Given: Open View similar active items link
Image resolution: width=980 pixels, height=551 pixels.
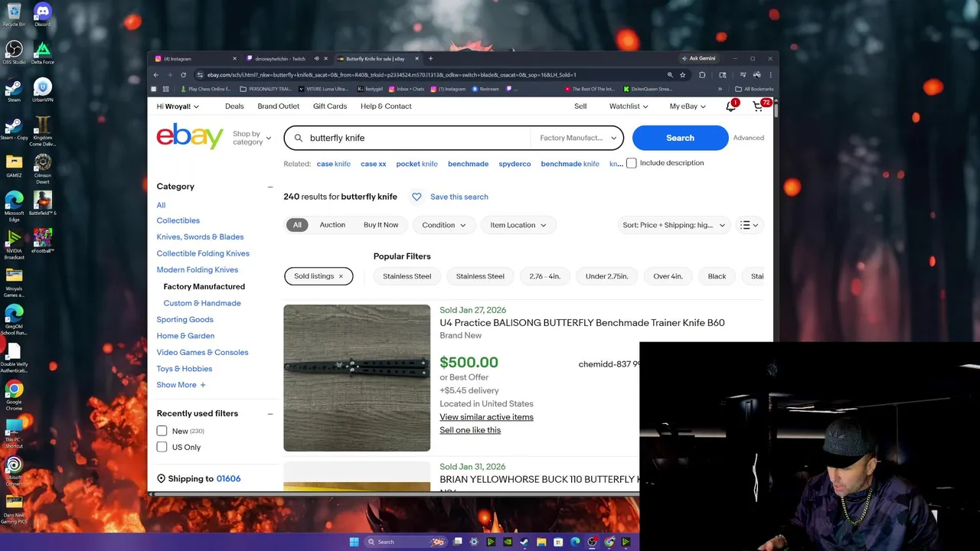Looking at the screenshot, I should [x=486, y=417].
